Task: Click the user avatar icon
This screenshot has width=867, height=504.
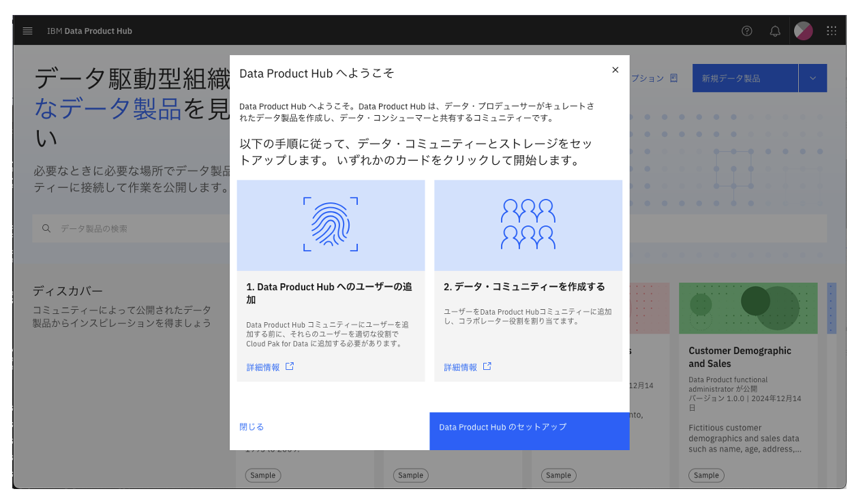Action: 803,31
